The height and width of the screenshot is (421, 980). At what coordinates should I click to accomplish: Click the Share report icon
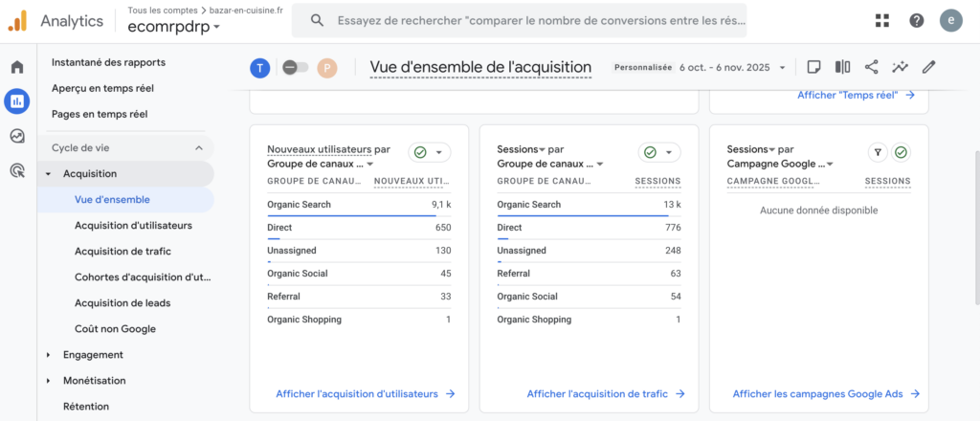(871, 67)
